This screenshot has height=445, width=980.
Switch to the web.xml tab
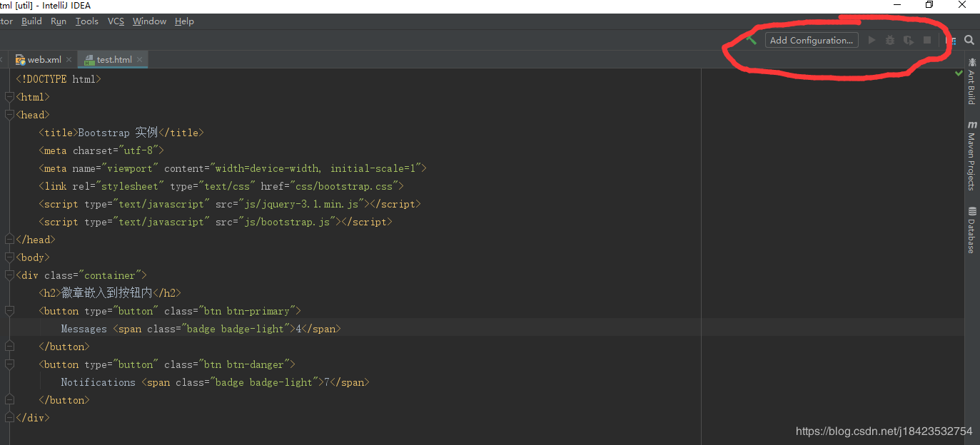click(x=44, y=60)
